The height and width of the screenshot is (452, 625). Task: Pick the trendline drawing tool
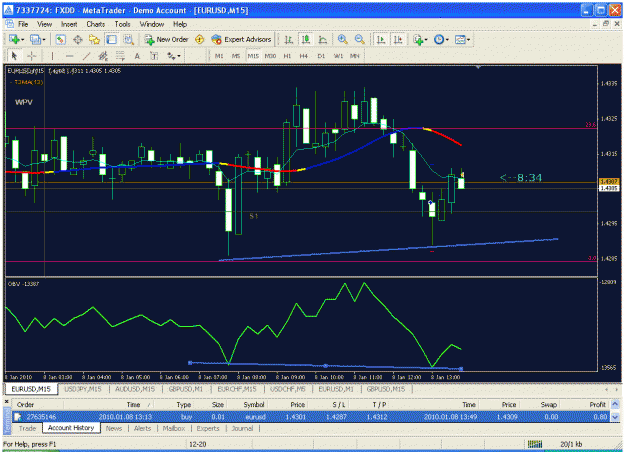click(x=86, y=56)
